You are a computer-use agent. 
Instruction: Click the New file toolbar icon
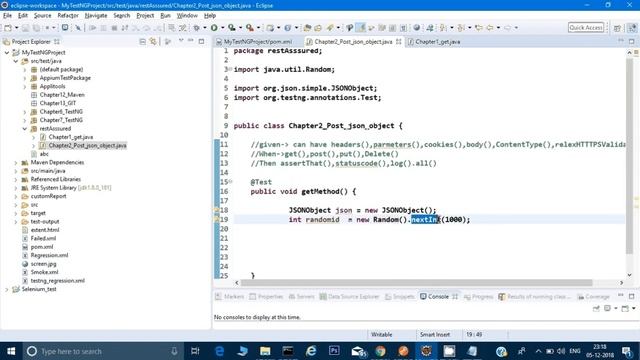(8, 28)
